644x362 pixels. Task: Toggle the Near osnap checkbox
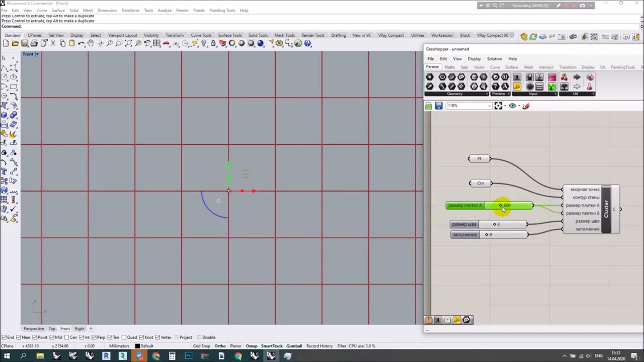coord(19,337)
